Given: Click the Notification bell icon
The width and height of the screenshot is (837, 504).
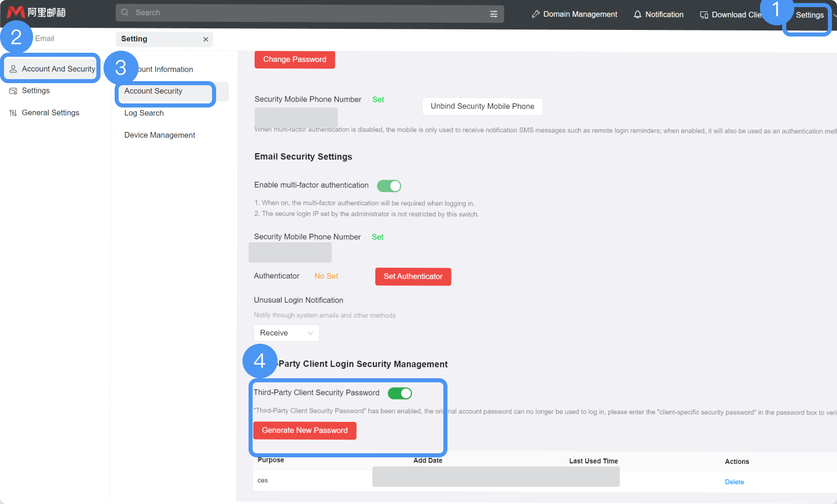Looking at the screenshot, I should [x=638, y=15].
